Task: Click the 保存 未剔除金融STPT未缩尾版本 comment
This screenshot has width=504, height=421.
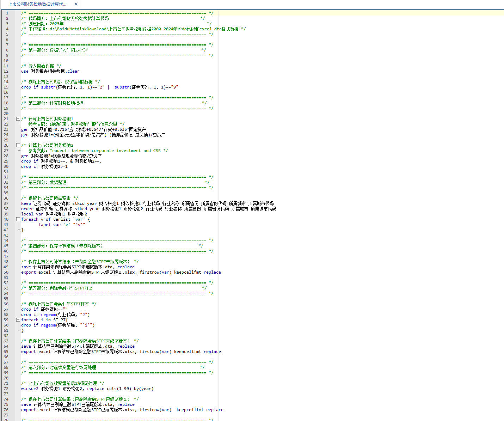Action: [x=80, y=262]
